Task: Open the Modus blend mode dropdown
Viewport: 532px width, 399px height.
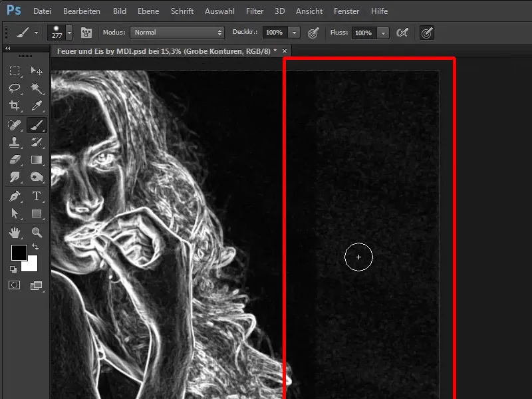Action: click(177, 33)
